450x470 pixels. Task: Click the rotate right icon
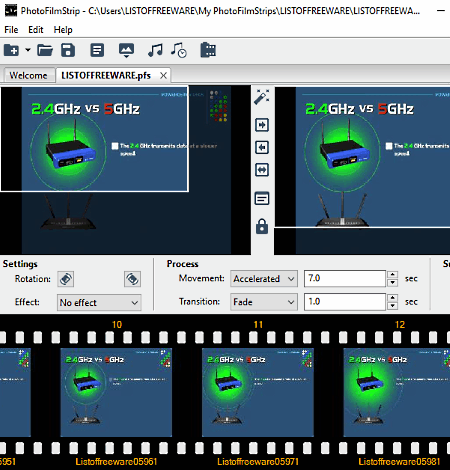click(x=132, y=279)
